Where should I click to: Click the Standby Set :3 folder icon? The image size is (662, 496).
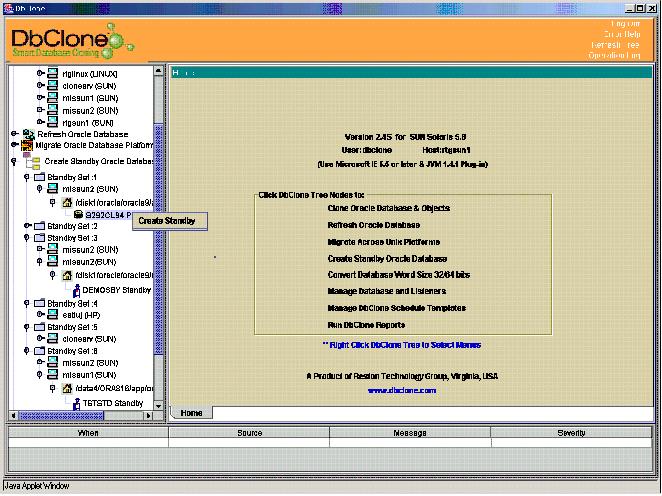[39, 238]
